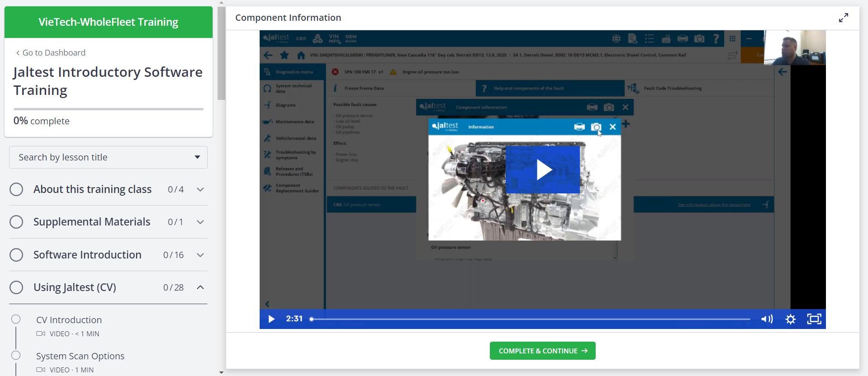The width and height of the screenshot is (868, 376).
Task: Expand the Supplemental Materials chevron
Action: click(200, 222)
